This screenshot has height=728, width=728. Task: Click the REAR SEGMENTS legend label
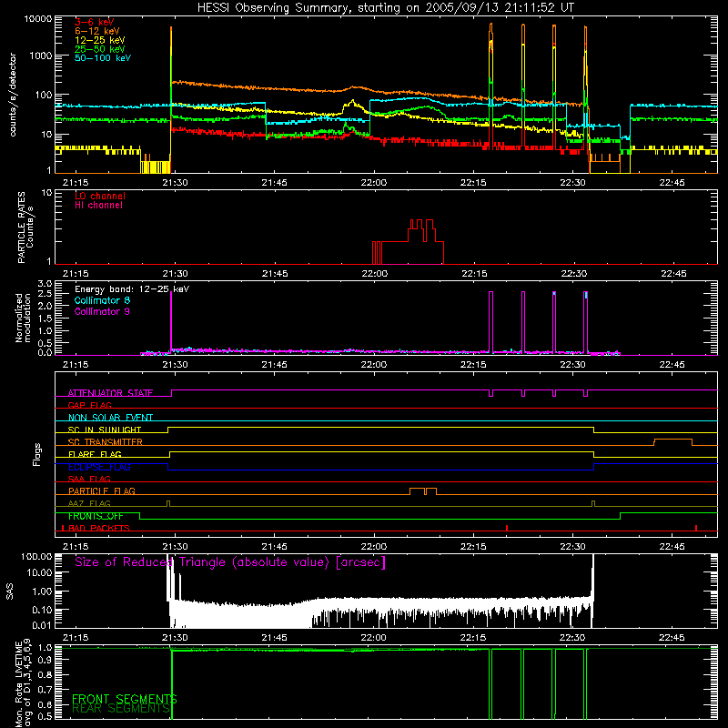coord(121,709)
